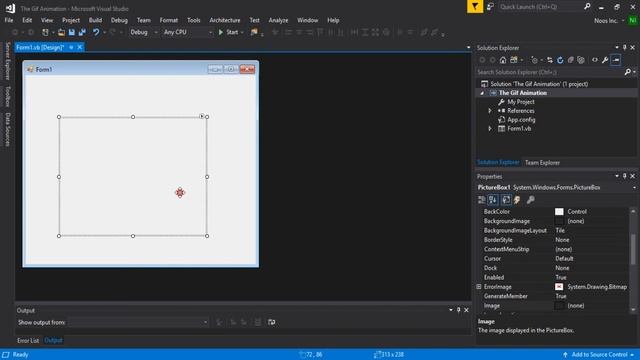The height and width of the screenshot is (360, 640).
Task: Show Events lightning icon in Properties
Action: pyautogui.click(x=517, y=200)
